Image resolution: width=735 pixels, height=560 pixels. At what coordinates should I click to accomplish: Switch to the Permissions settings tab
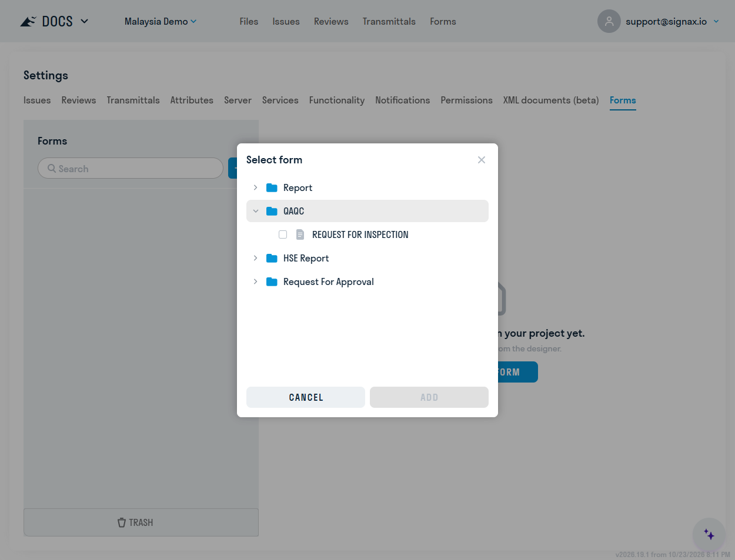point(466,100)
